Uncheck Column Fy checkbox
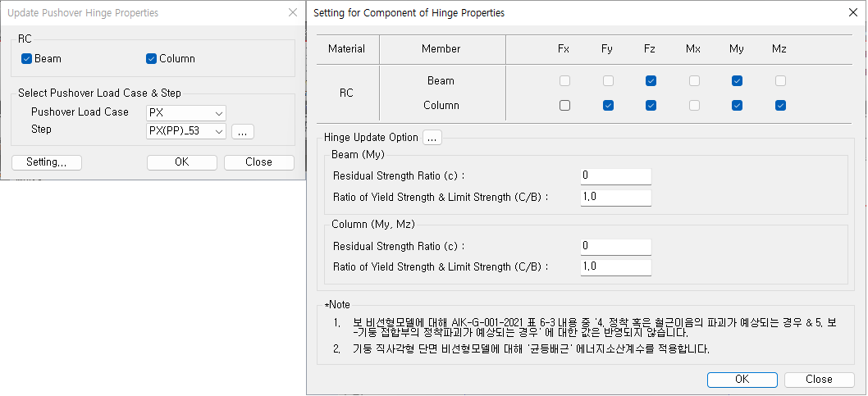The image size is (868, 396). 608,105
